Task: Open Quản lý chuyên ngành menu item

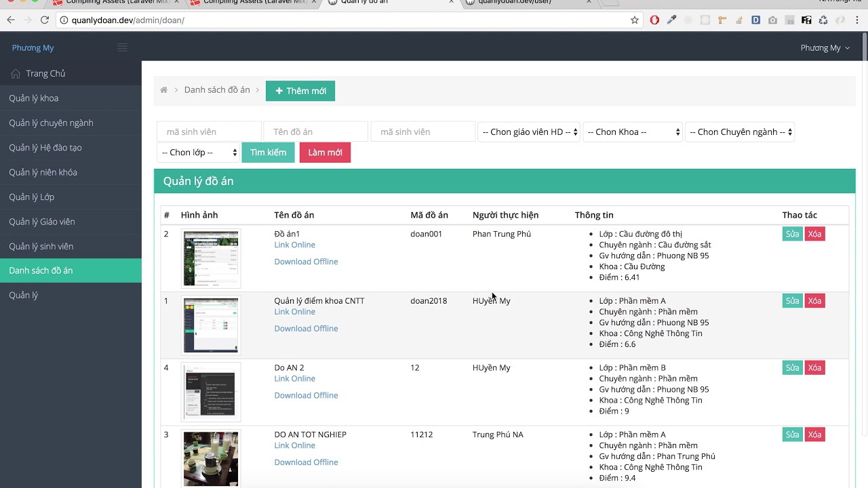Action: tap(71, 123)
